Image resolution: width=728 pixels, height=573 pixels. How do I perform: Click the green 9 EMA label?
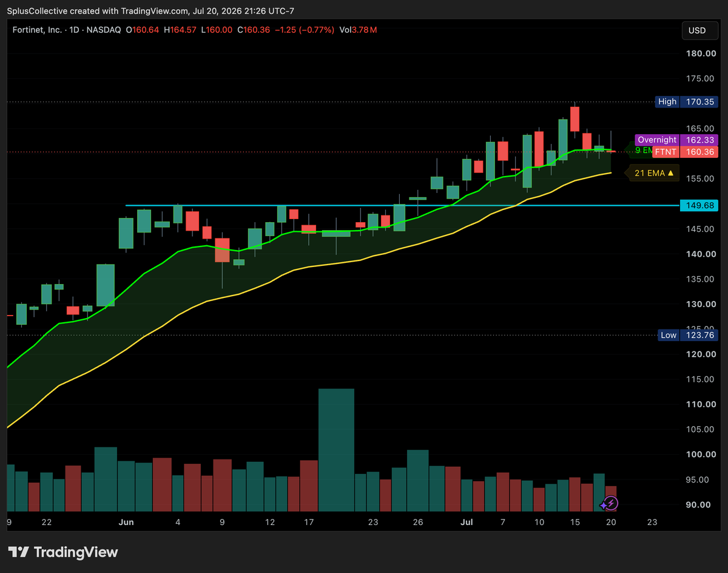tap(642, 150)
